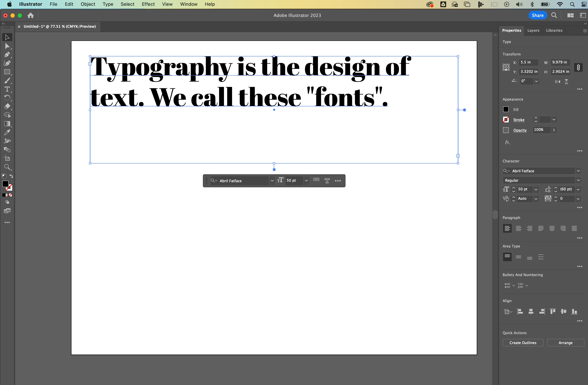Image resolution: width=588 pixels, height=385 pixels.
Task: Click the Artboard tool
Action: pos(7,158)
